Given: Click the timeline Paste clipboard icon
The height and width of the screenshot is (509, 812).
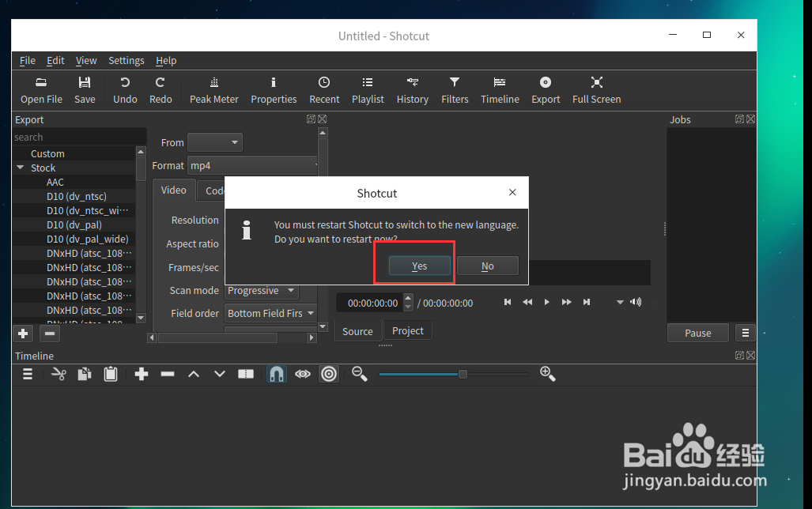Looking at the screenshot, I should (x=111, y=374).
